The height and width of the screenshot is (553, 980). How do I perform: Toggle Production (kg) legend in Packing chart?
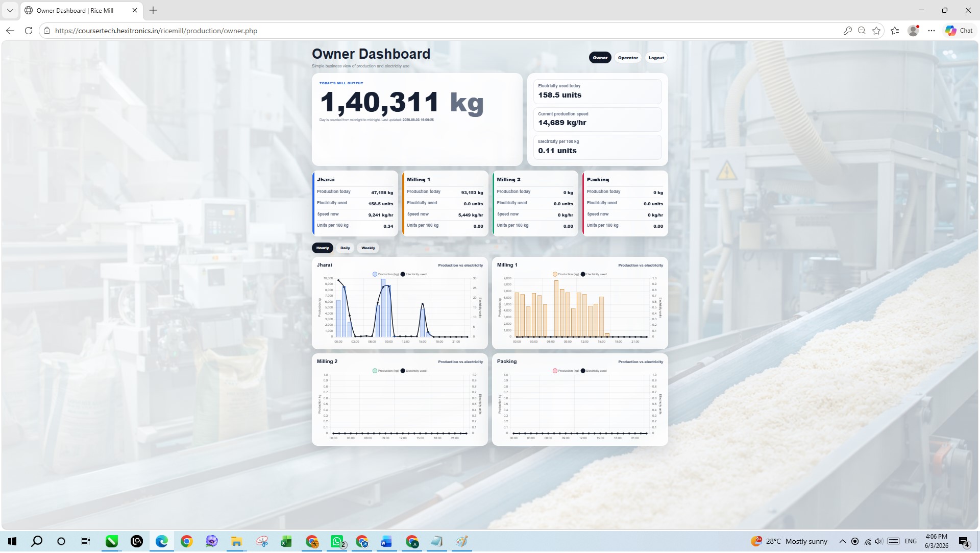click(566, 371)
